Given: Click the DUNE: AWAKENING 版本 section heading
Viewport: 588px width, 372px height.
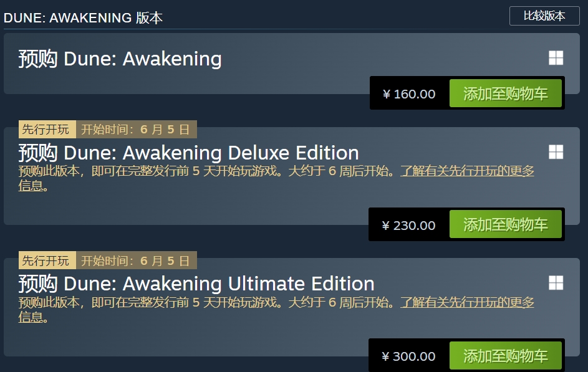Looking at the screenshot, I should click(83, 17).
